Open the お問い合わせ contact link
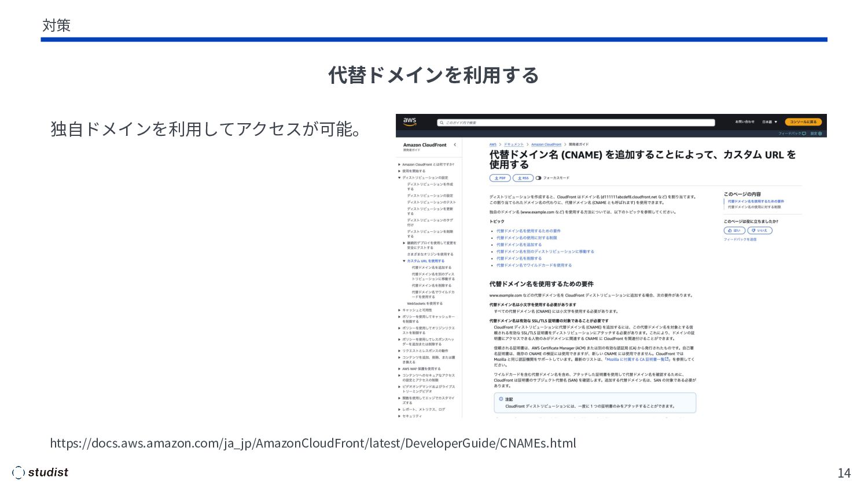 pos(745,122)
